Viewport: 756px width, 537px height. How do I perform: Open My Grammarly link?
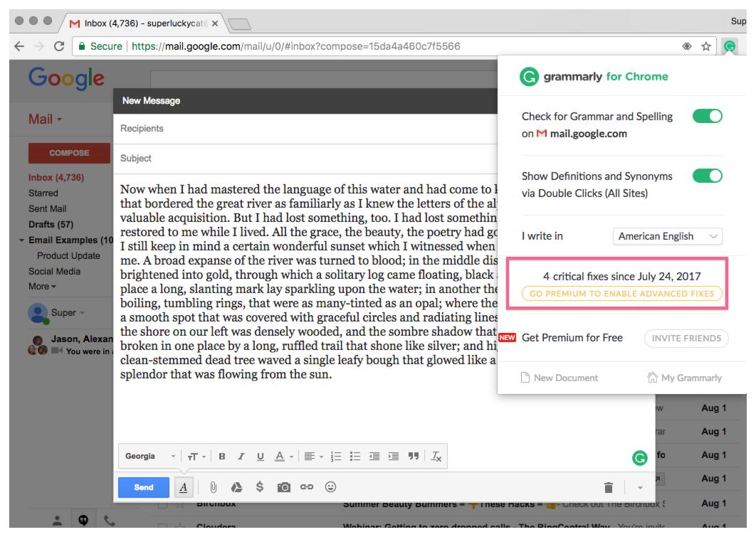click(685, 378)
